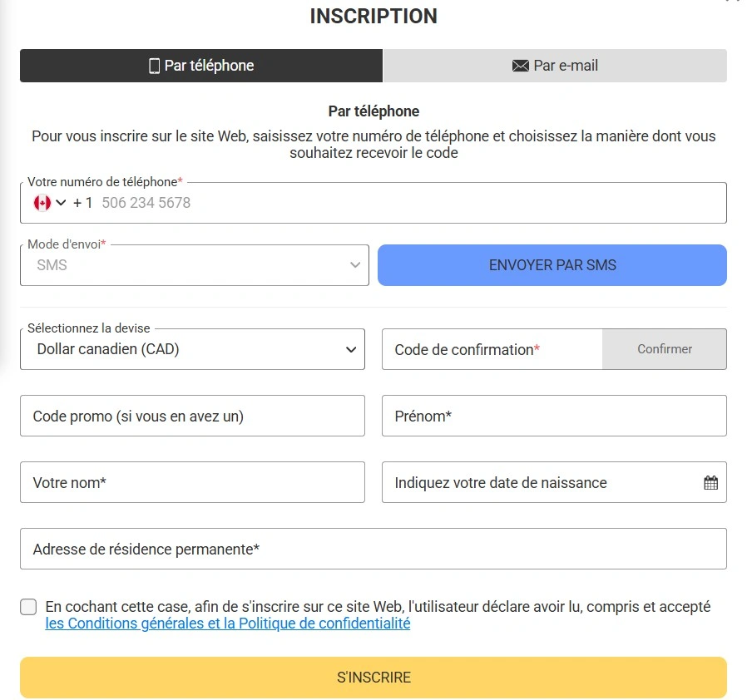This screenshot has height=700, width=747.
Task: Click the Adresse de résidence permanente field
Action: tap(373, 549)
